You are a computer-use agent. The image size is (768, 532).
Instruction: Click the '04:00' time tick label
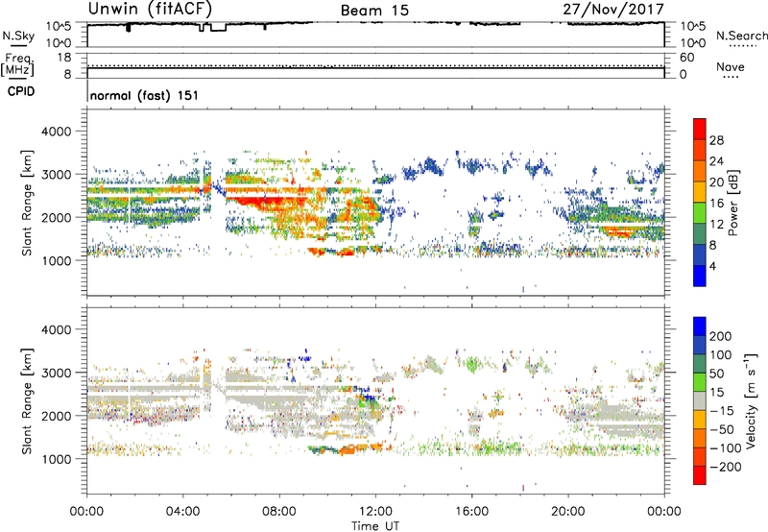tap(182, 512)
